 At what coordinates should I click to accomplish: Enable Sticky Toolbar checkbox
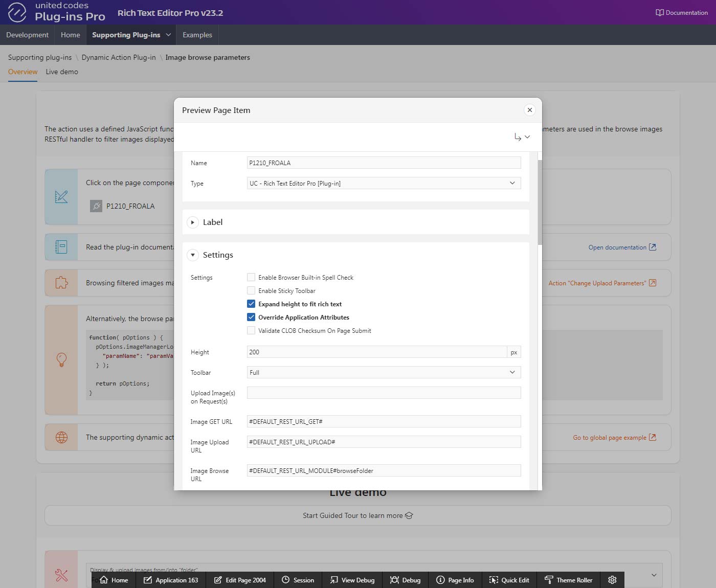pos(251,290)
